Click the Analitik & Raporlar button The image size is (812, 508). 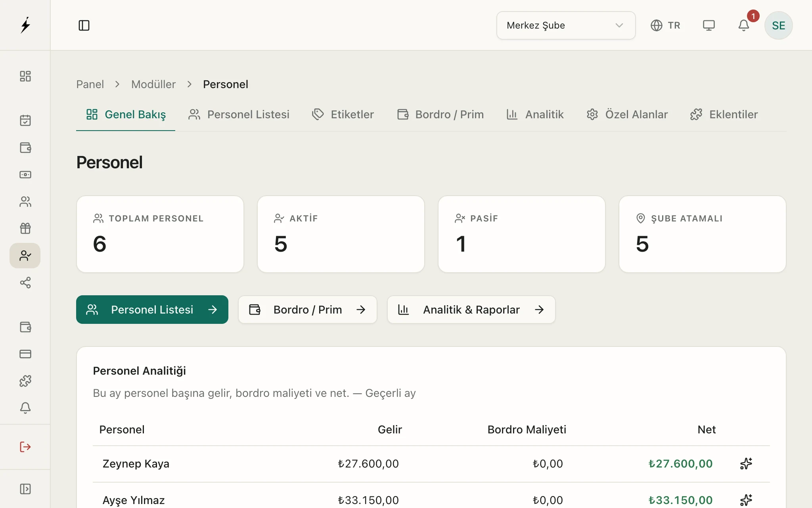point(471,310)
